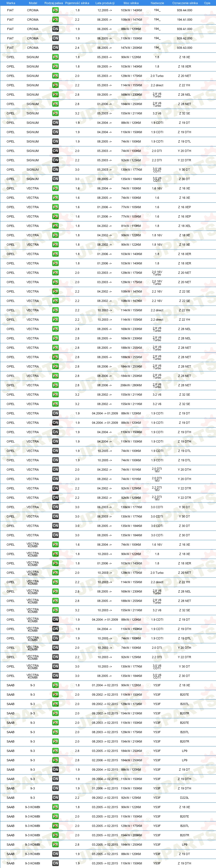Click diesel icon in Signum Y 20 DTH row
The image size is (216, 868).
pyautogui.click(x=55, y=151)
